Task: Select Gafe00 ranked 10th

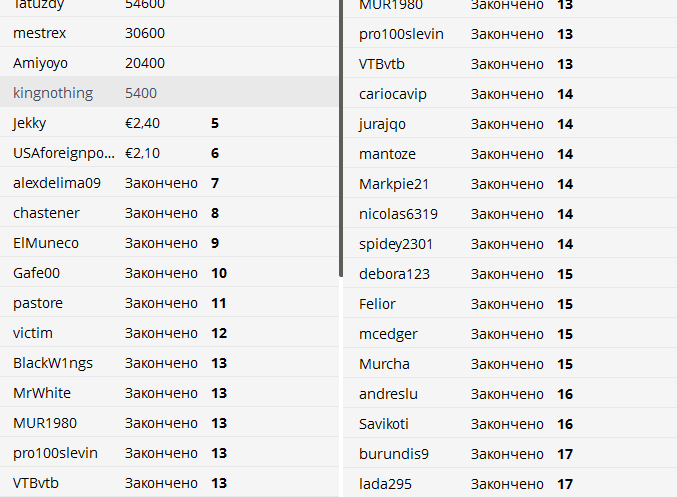Action: pos(169,272)
